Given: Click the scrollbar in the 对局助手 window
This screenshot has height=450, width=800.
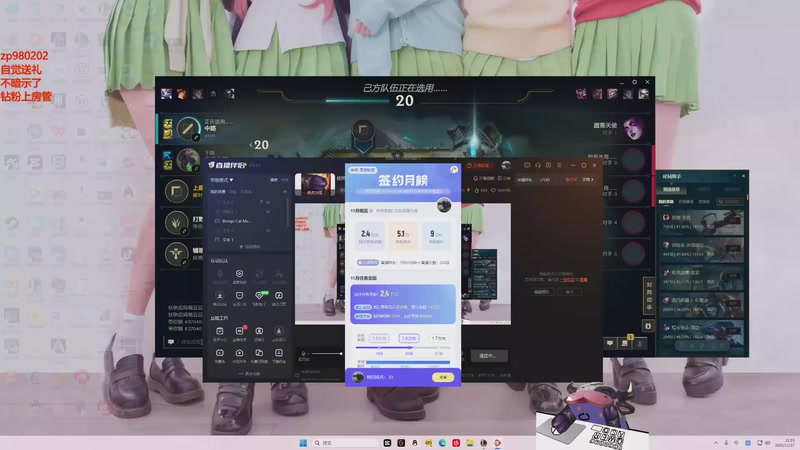Looking at the screenshot, I should (x=747, y=198).
